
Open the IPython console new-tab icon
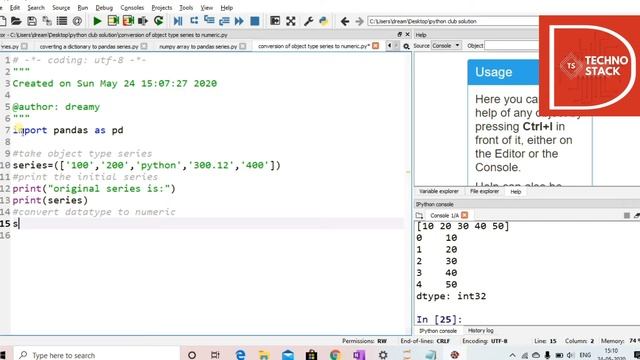tap(419, 216)
